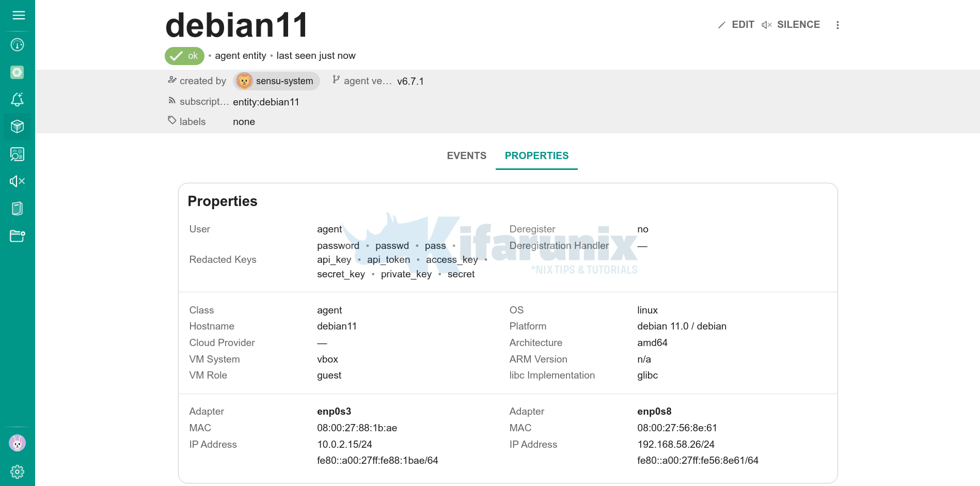Open the three-dot overflow menu
The image size is (980, 486).
click(837, 24)
